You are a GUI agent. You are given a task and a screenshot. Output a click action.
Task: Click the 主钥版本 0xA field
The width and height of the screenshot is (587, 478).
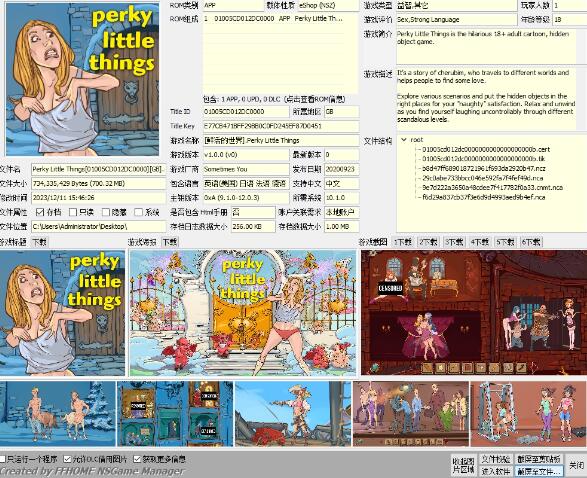[246, 198]
